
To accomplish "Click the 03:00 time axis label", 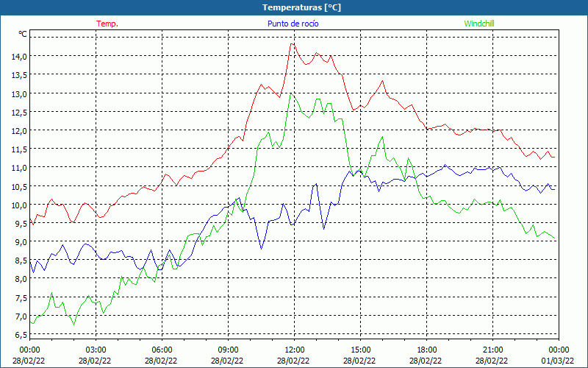I will (96, 350).
